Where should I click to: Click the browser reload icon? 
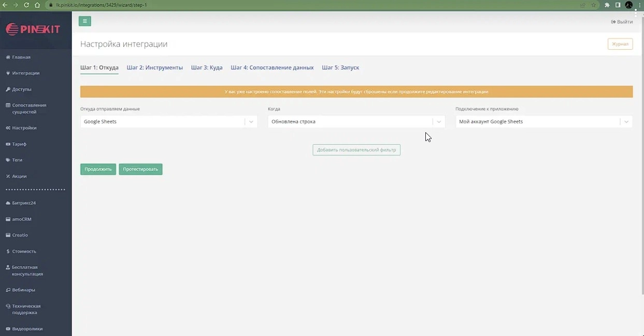coord(26,5)
